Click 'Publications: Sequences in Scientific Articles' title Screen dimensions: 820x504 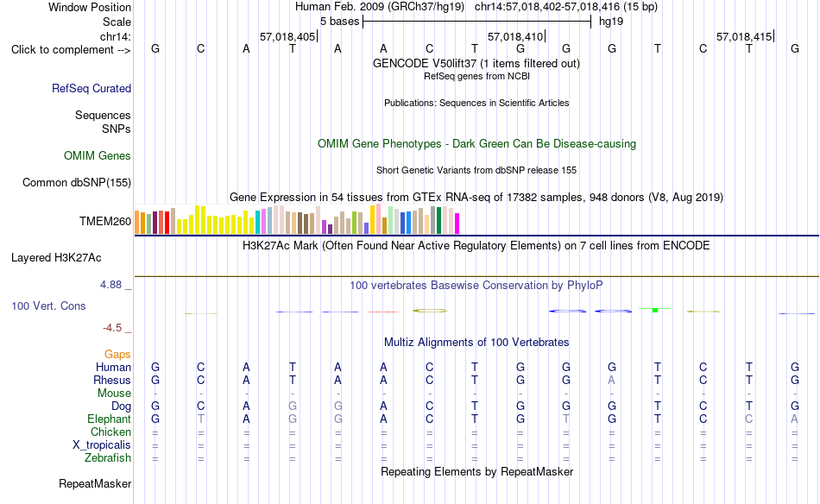[476, 103]
